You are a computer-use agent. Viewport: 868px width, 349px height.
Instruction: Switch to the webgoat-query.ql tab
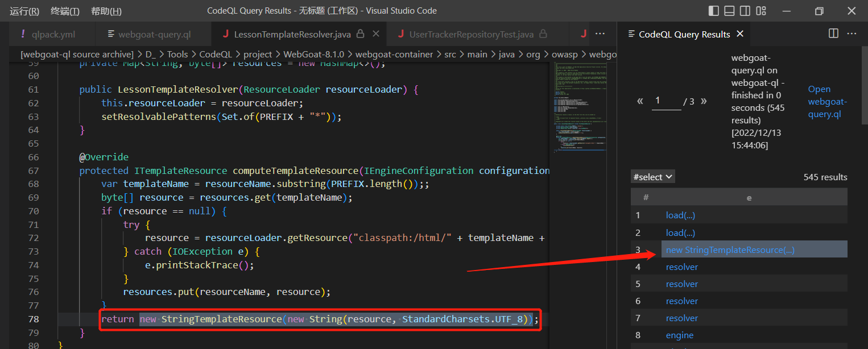[x=155, y=34]
